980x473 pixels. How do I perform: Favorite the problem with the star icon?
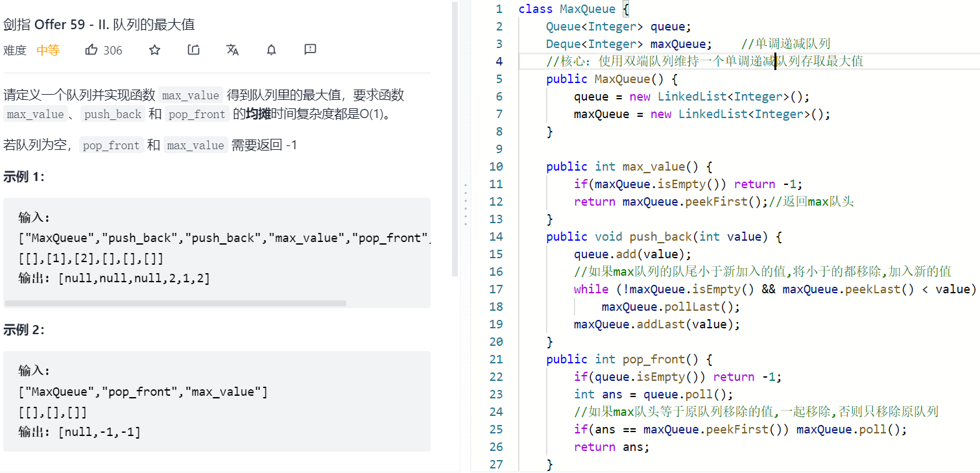[154, 50]
